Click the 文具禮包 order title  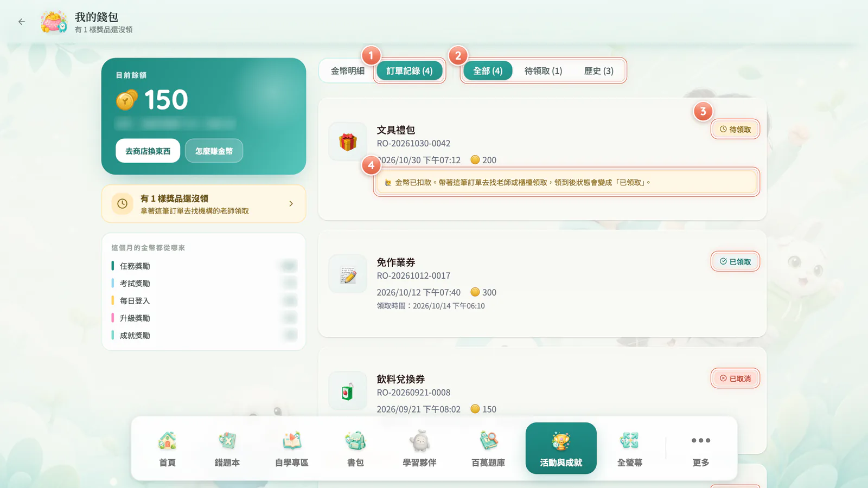tap(396, 130)
